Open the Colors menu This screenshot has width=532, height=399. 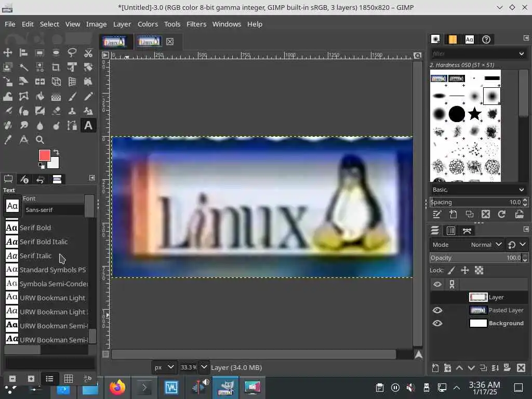point(148,24)
